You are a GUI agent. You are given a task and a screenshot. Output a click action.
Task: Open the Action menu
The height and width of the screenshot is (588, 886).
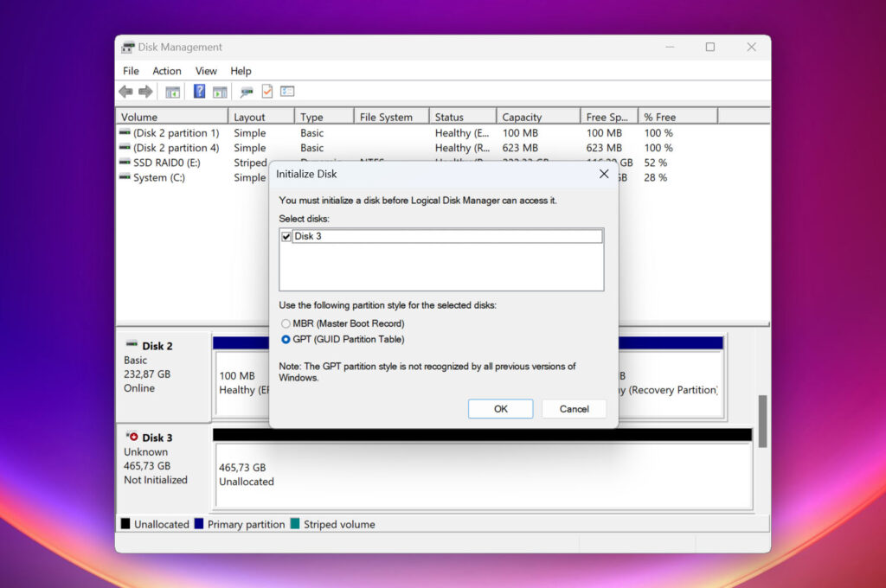point(167,71)
